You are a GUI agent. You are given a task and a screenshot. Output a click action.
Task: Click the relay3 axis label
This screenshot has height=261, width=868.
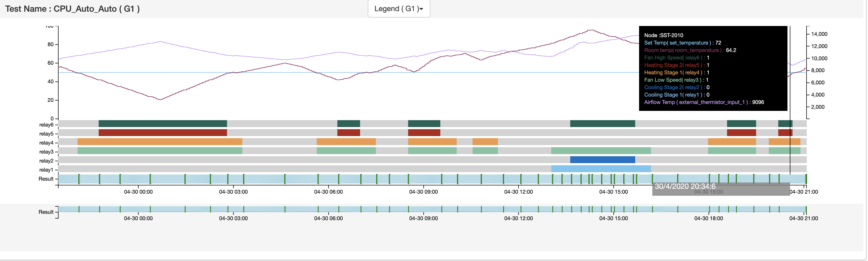tap(46, 152)
